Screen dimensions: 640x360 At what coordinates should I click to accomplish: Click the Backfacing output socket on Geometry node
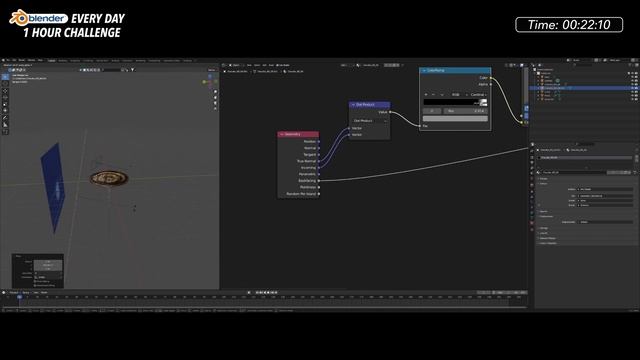click(319, 180)
